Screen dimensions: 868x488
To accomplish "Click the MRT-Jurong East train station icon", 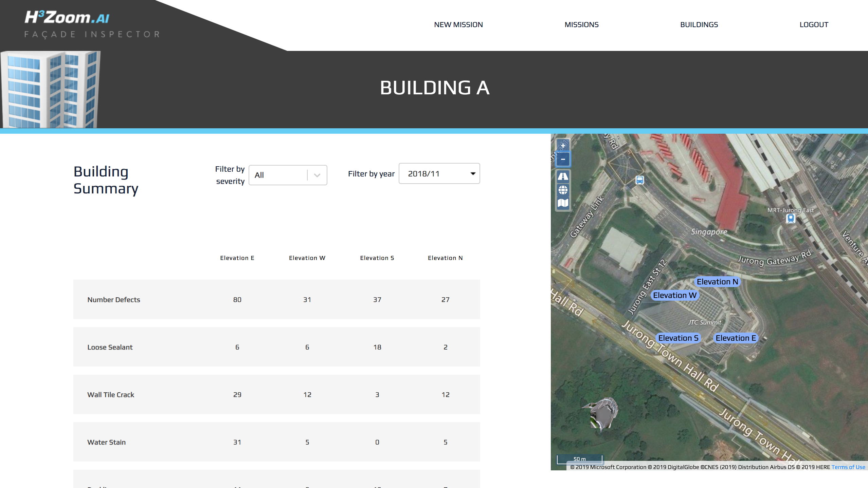I will click(x=791, y=218).
